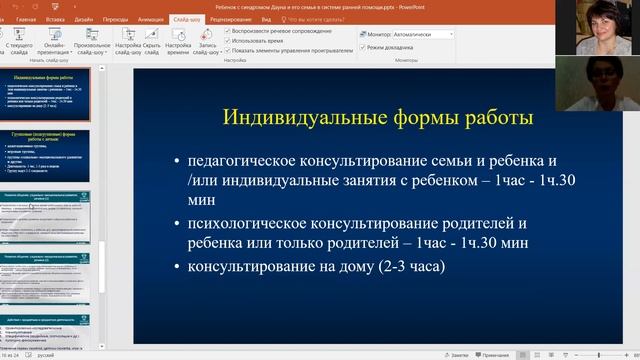The height and width of the screenshot is (360, 640).
Task: Open the Monitor dropdown set to Автоматически
Action: tap(423, 35)
